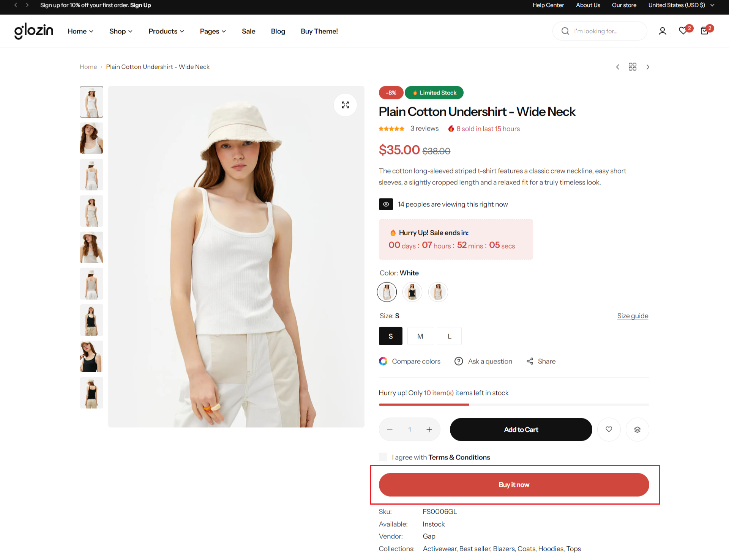Click the Add to Cart button
This screenshot has width=729, height=560.
(521, 429)
